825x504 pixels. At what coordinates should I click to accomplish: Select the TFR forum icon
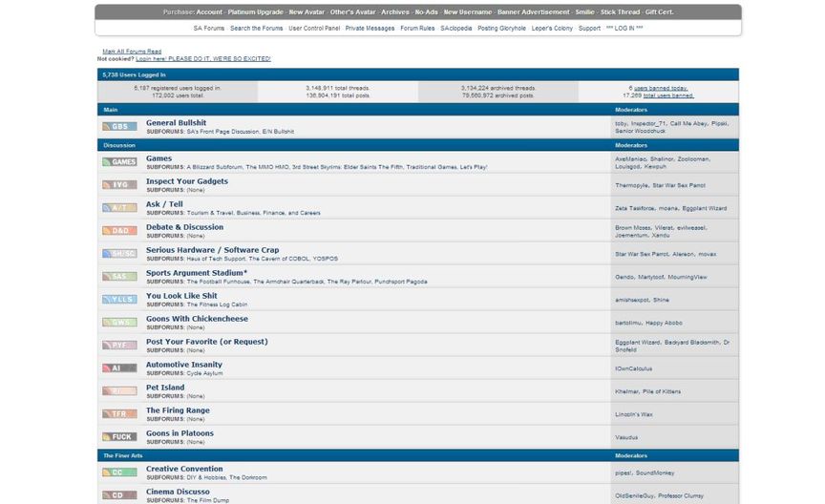point(119,414)
